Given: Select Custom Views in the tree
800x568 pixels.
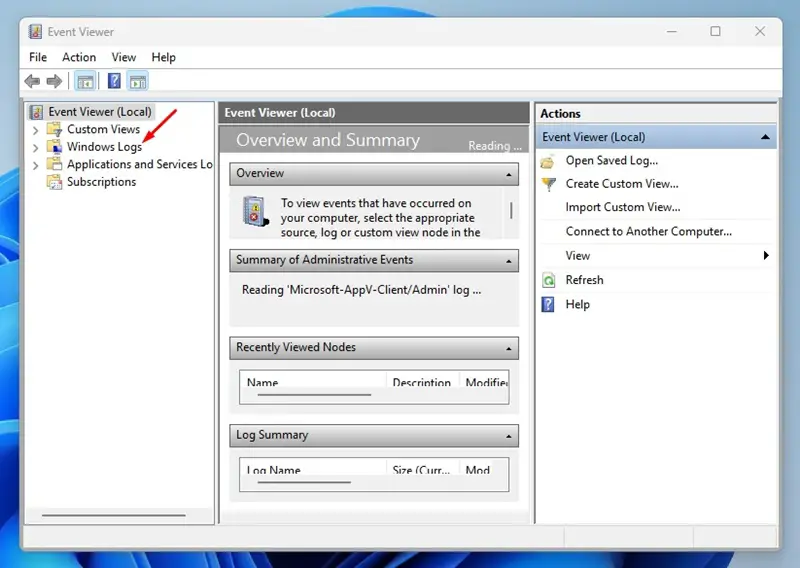Looking at the screenshot, I should (104, 129).
